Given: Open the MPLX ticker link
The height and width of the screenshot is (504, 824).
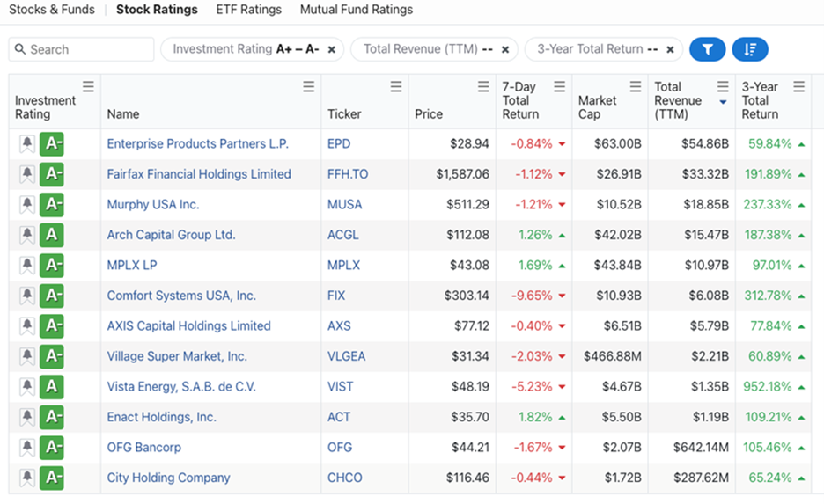Looking at the screenshot, I should 343,265.
